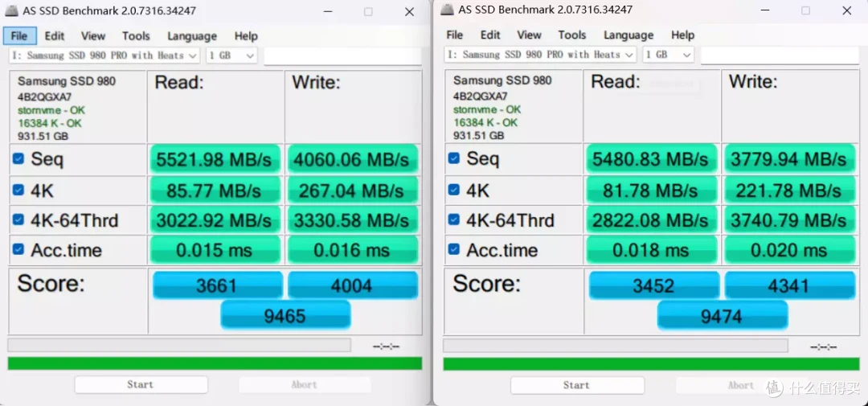Open the File menu in right window
The height and width of the screenshot is (406, 868).
tap(454, 35)
